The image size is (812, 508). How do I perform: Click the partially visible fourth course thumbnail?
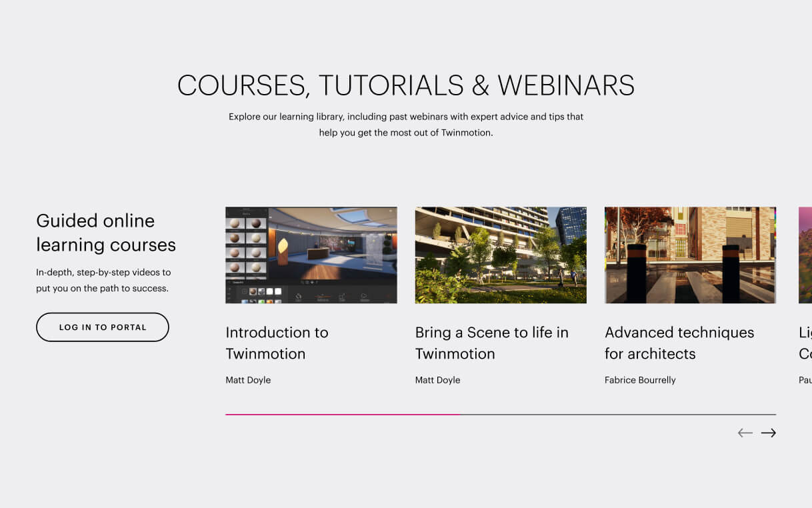[x=805, y=255]
